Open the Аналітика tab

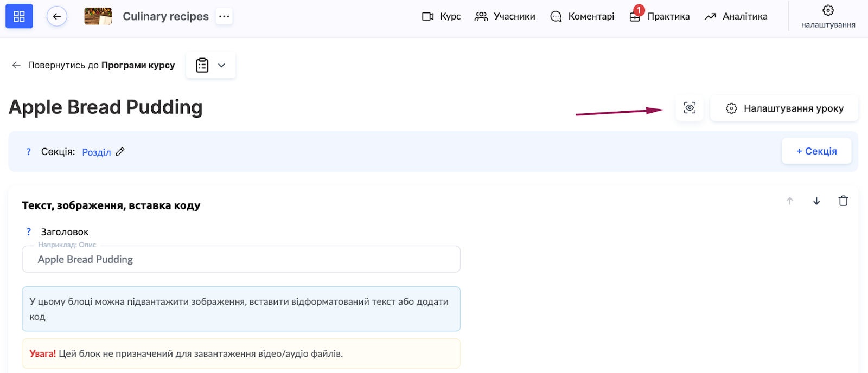point(736,16)
